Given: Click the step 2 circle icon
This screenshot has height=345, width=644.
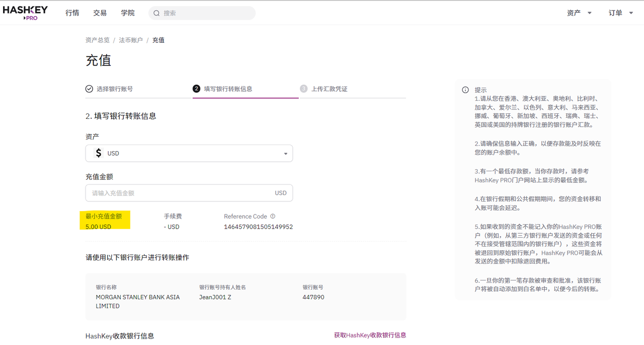Looking at the screenshot, I should pos(197,89).
